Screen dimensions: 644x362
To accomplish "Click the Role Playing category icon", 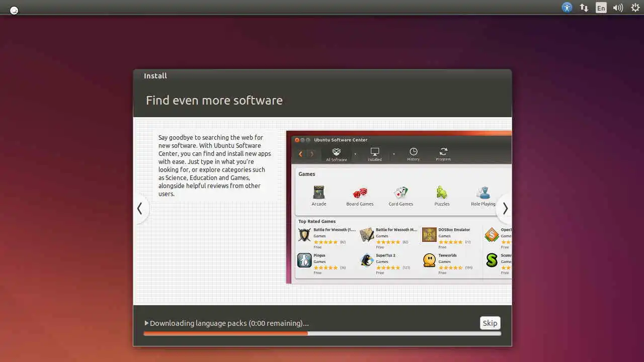I will pyautogui.click(x=483, y=193).
